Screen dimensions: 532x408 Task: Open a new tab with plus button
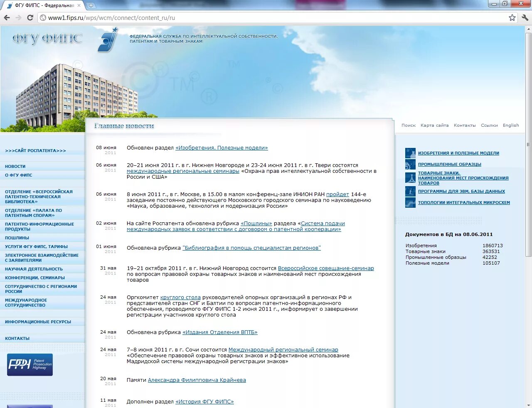tap(91, 5)
